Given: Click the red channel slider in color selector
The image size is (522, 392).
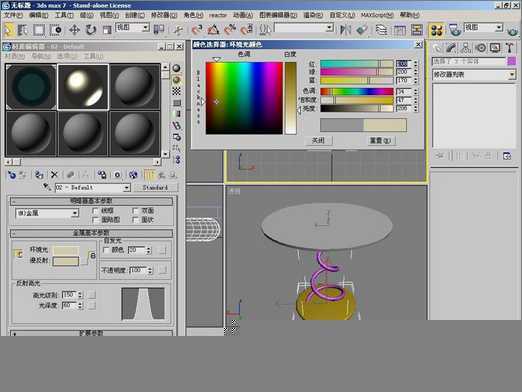Looking at the screenshot, I should 357,63.
